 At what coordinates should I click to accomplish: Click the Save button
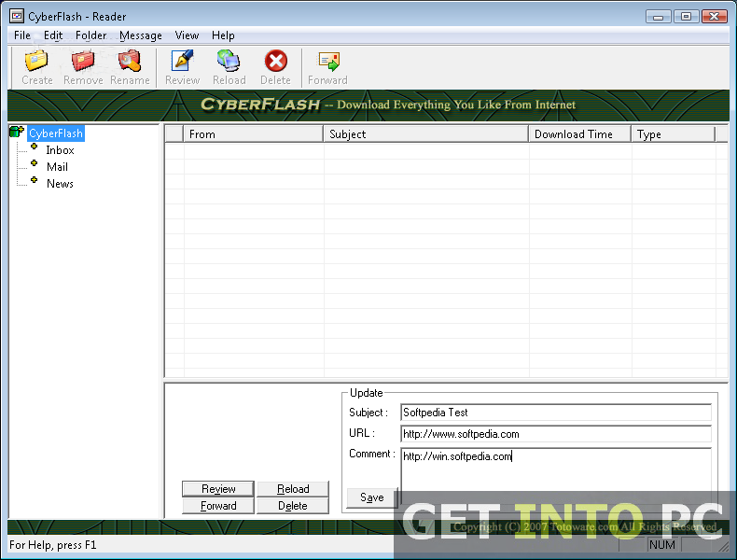pos(372,497)
